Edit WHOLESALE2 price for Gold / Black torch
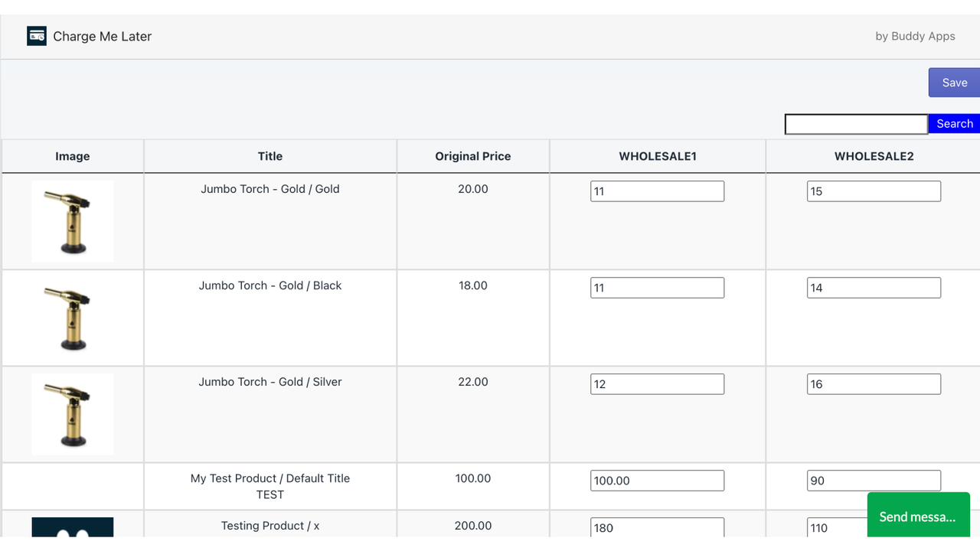 coord(874,288)
